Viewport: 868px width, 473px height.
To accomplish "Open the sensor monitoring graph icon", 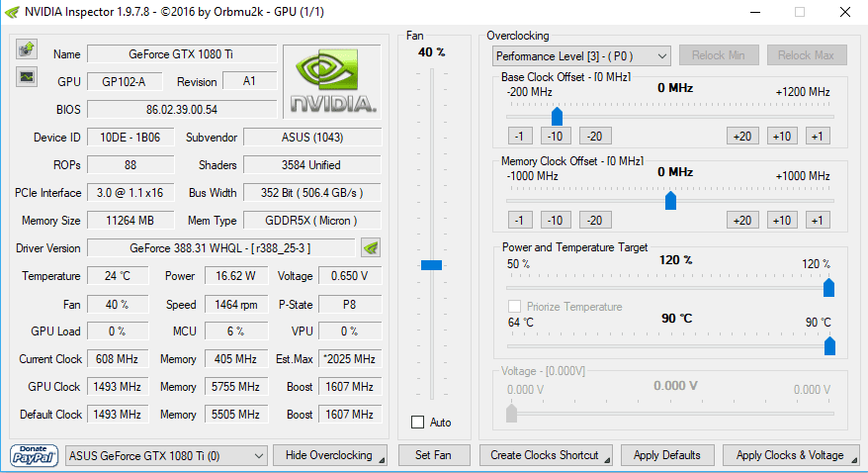I will point(26,76).
